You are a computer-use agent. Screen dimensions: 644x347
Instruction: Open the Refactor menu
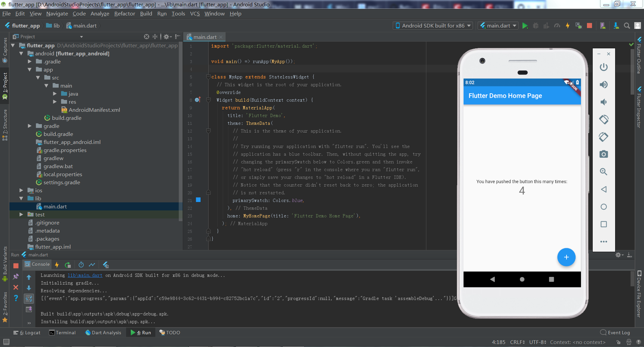tap(124, 14)
